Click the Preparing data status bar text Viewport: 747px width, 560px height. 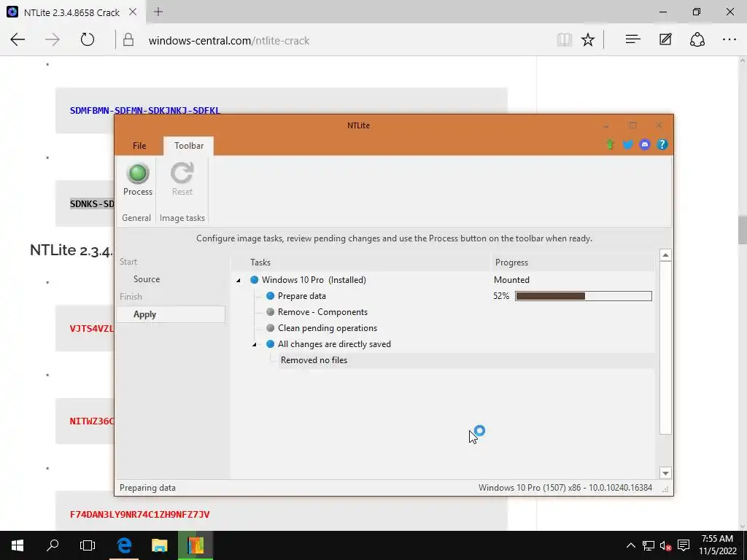147,488
